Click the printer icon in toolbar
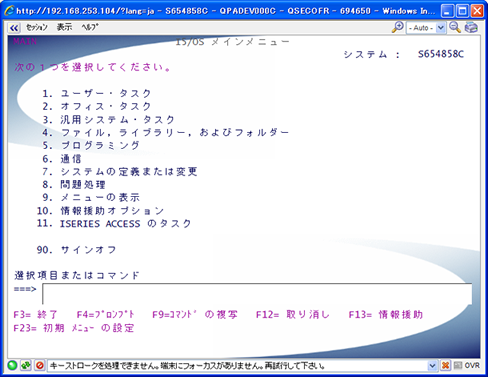This screenshot has width=488, height=377. pyautogui.click(x=471, y=27)
